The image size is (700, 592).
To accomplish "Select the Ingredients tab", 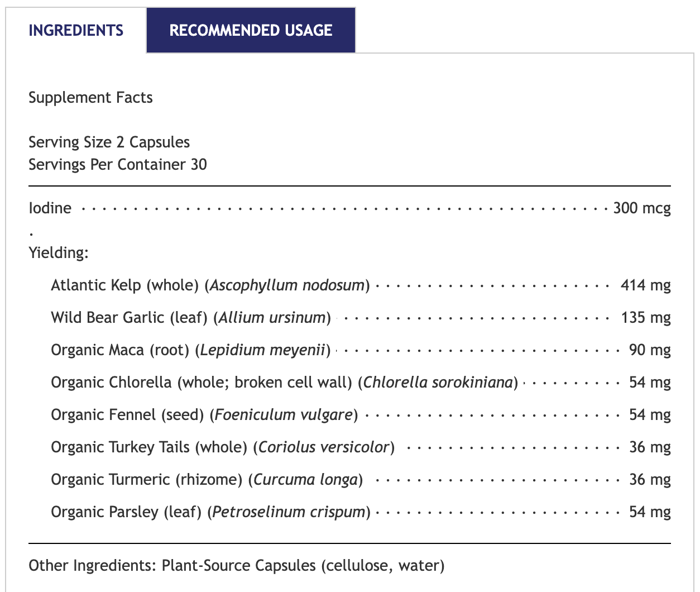I will point(76,30).
